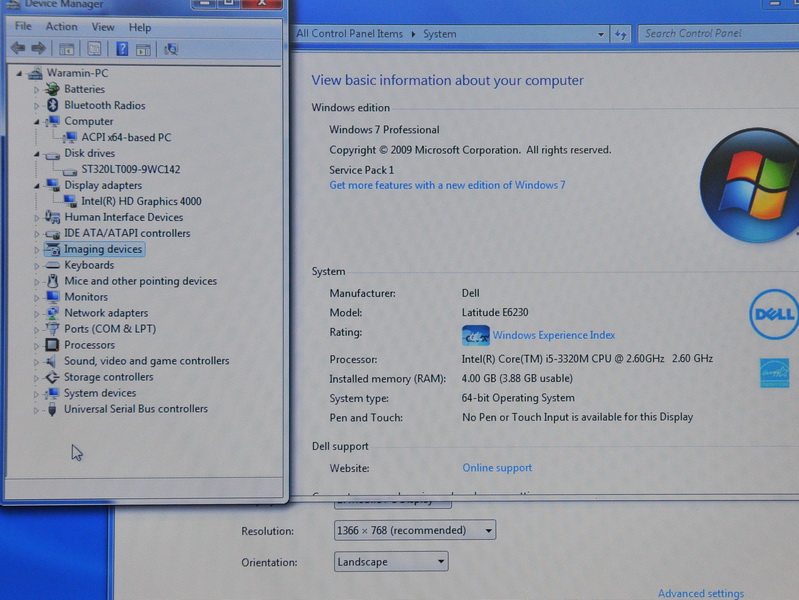Click the ST320LT009-9WC142 disk drive icon
Viewport: 799px width, 600px height.
(x=70, y=171)
